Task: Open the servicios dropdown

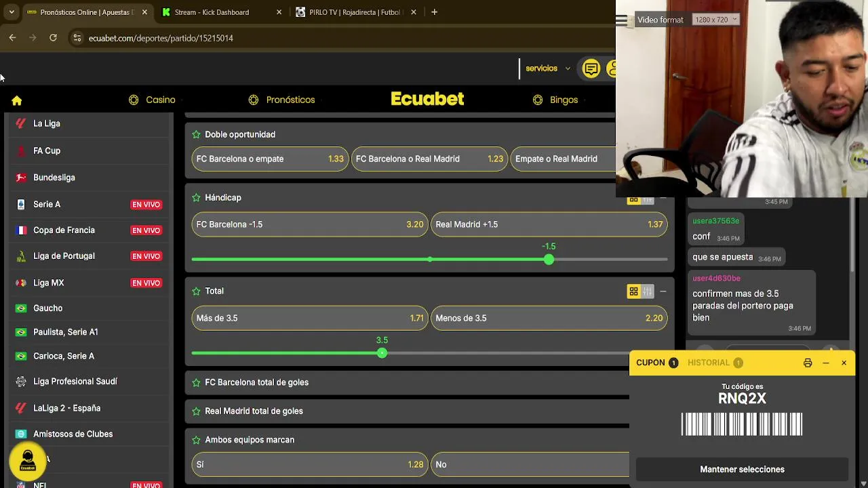Action: [x=548, y=68]
